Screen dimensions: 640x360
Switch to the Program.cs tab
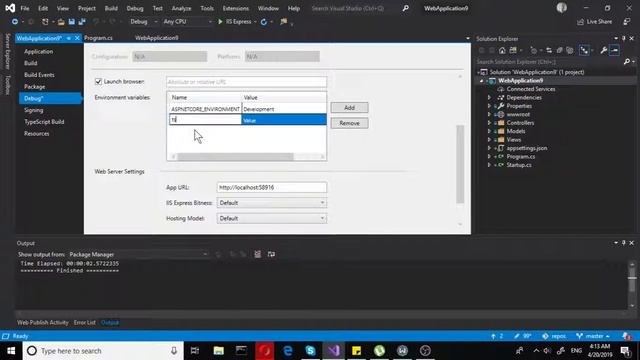click(x=98, y=38)
